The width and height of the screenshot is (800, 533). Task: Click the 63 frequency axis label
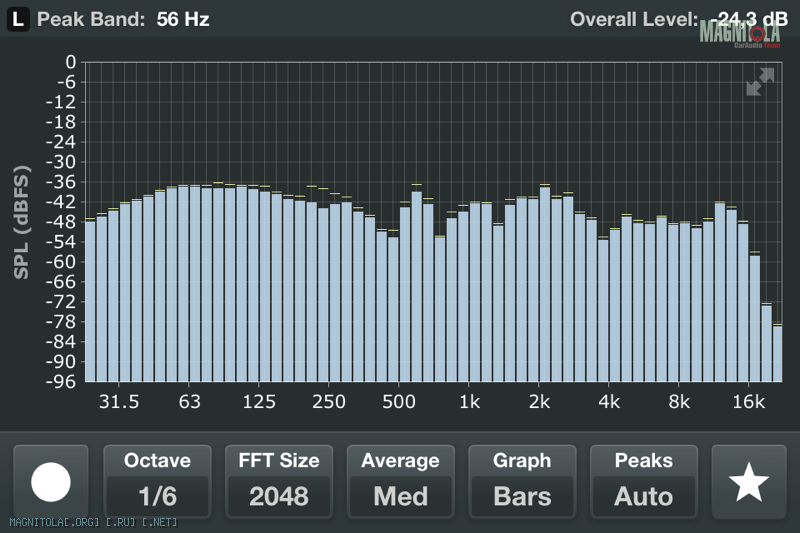[x=189, y=402]
